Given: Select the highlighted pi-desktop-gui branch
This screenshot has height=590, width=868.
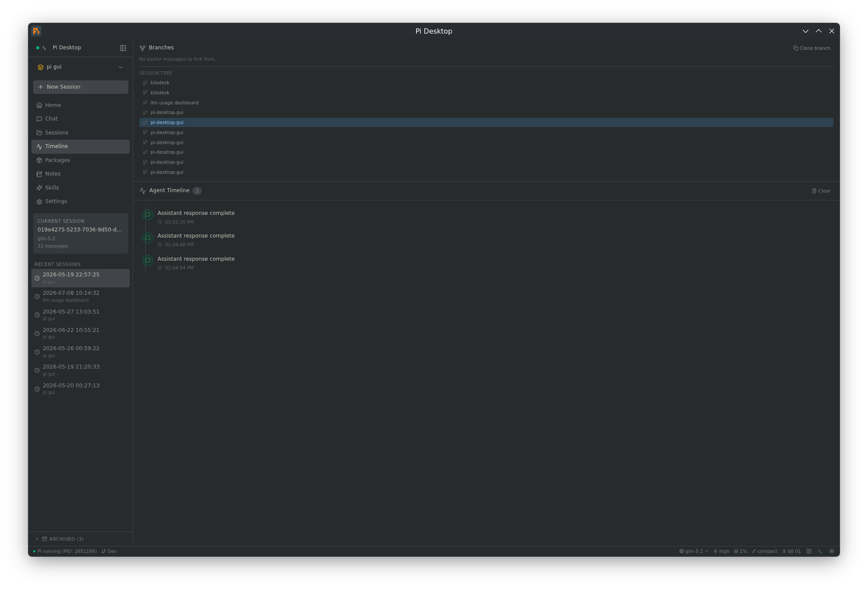Looking at the screenshot, I should click(486, 122).
